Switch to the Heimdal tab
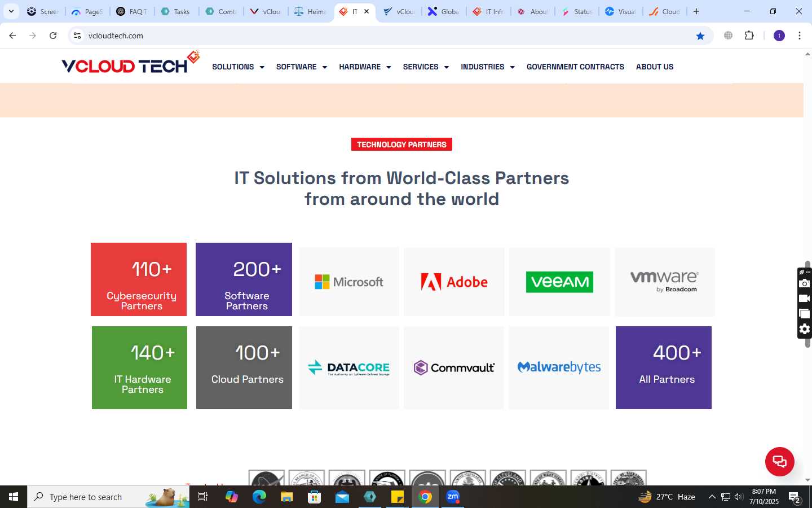The height and width of the screenshot is (508, 812). [x=310, y=11]
